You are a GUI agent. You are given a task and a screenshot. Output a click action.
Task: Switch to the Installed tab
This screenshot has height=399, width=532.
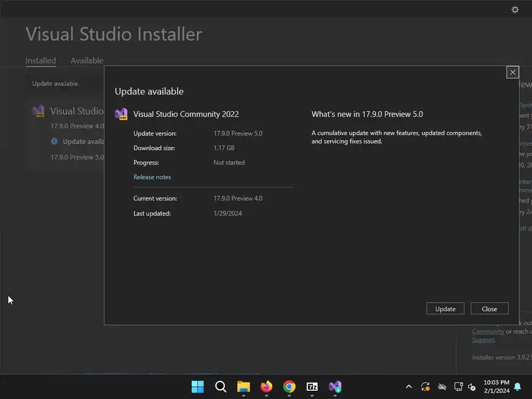[41, 60]
